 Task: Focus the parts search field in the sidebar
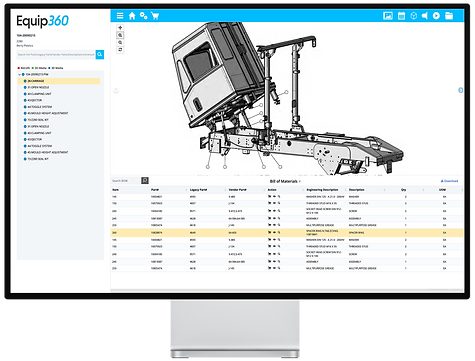click(x=56, y=54)
